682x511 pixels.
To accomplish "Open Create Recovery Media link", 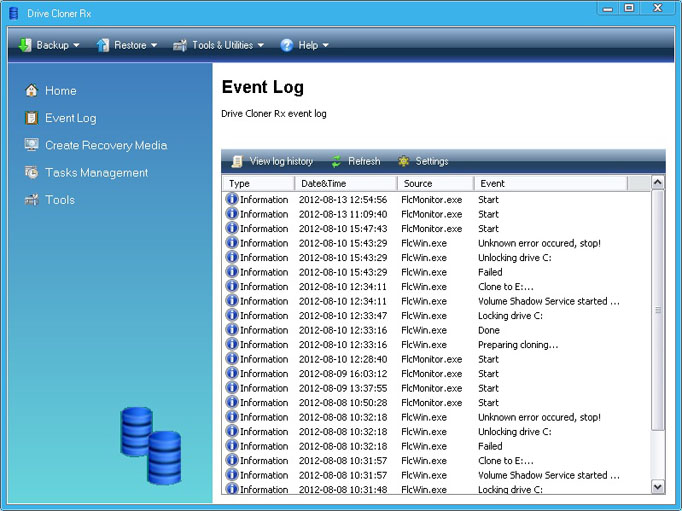I will (106, 145).
